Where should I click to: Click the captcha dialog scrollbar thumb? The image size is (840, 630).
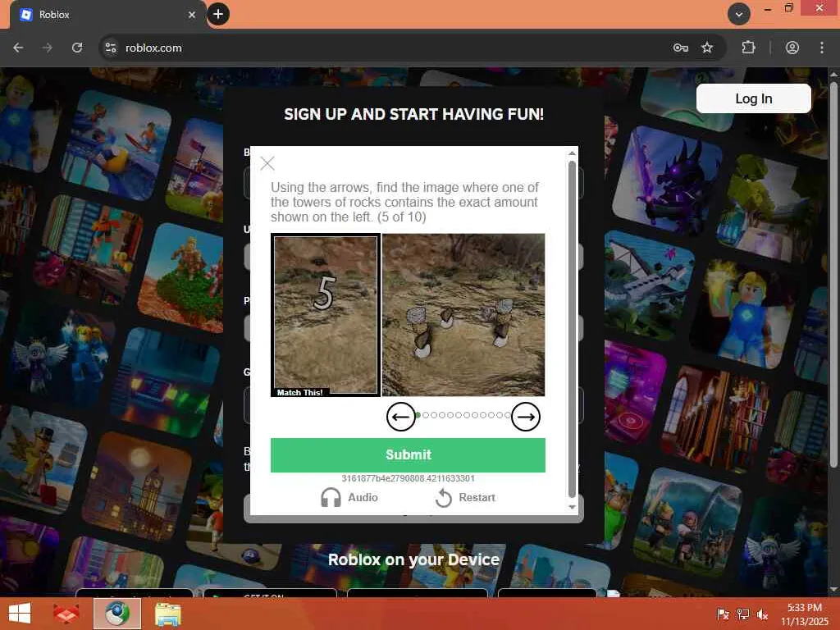572,330
